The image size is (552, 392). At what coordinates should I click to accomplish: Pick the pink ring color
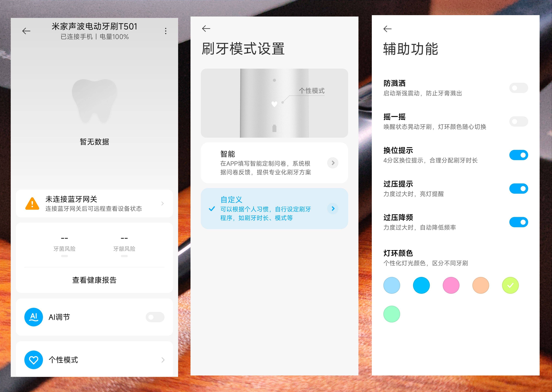[451, 285]
